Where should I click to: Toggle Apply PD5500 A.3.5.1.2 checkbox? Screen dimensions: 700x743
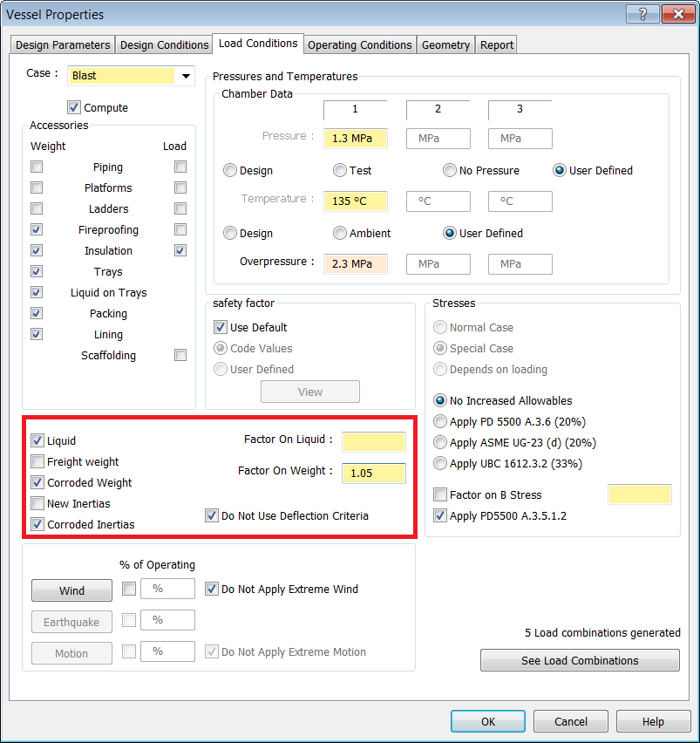pos(440,515)
